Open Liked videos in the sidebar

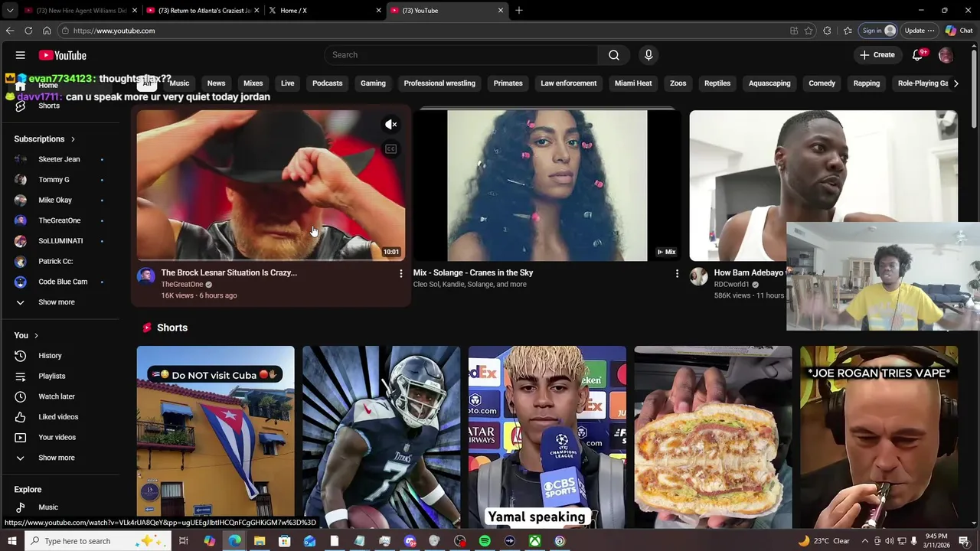pyautogui.click(x=59, y=417)
